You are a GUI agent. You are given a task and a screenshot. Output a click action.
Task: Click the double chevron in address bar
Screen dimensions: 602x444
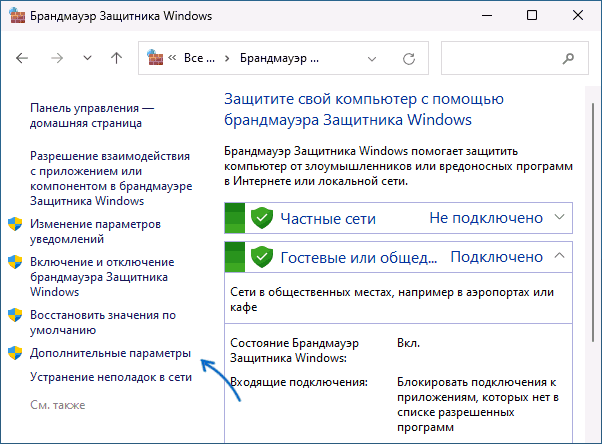point(172,58)
